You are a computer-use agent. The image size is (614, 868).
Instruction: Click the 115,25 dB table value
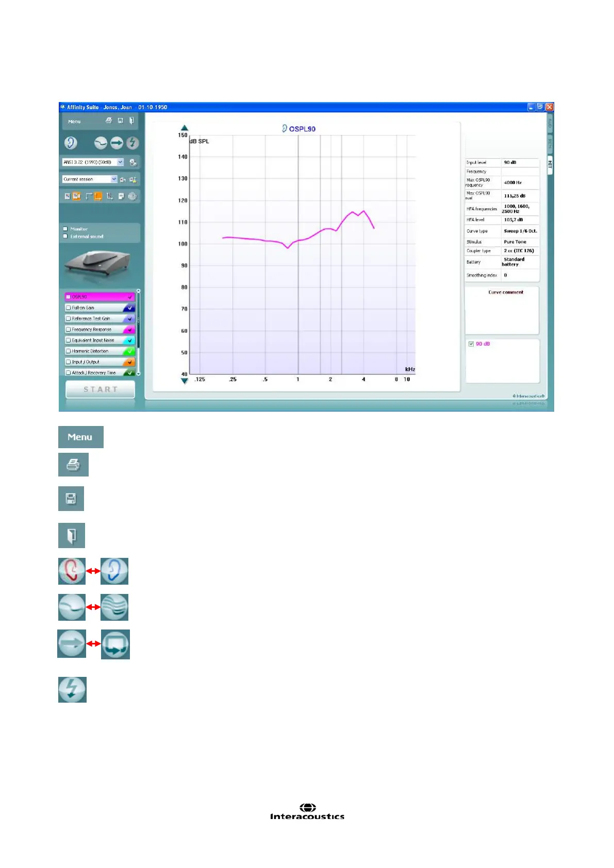pos(515,196)
